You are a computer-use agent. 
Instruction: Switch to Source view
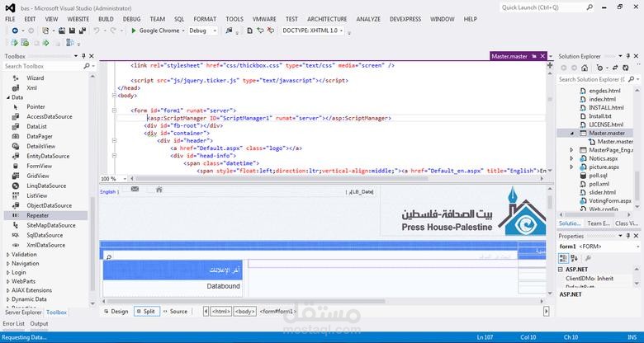[175, 312]
